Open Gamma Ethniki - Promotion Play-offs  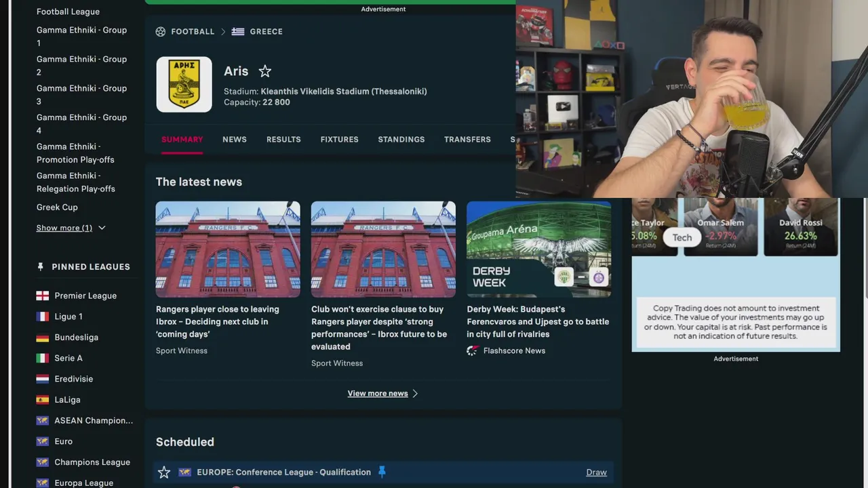75,153
